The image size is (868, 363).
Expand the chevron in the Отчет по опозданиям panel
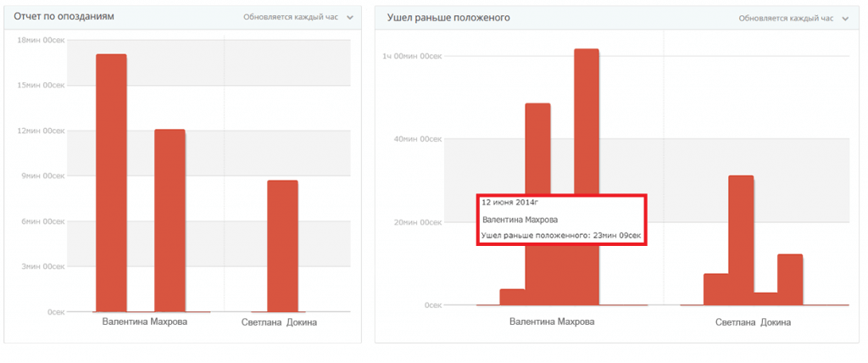[x=350, y=17]
